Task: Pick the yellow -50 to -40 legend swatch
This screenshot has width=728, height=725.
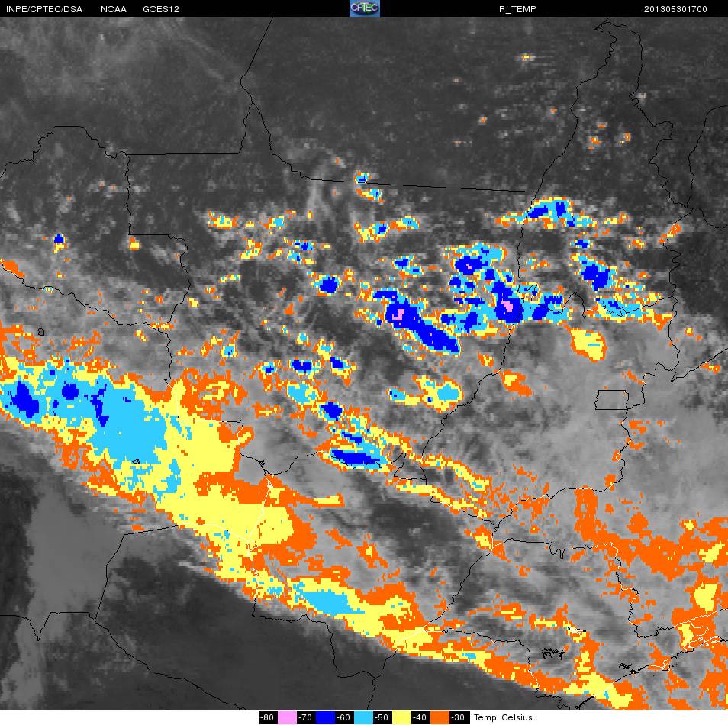Action: 401,717
